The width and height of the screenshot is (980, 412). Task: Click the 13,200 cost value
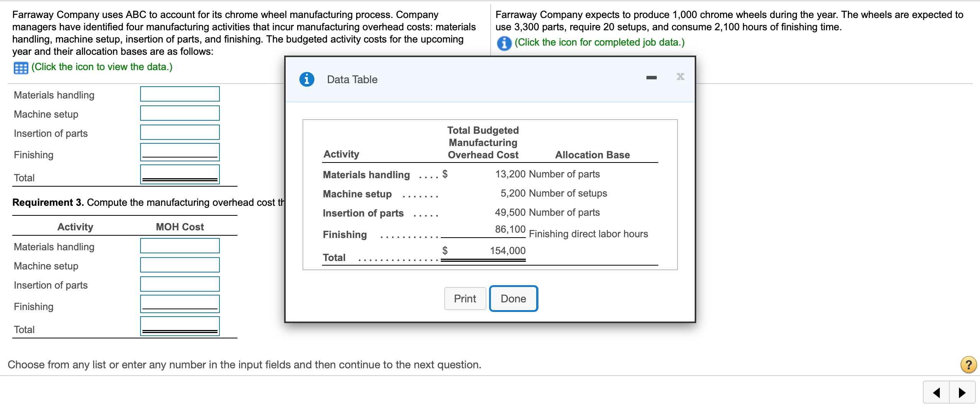(510, 174)
